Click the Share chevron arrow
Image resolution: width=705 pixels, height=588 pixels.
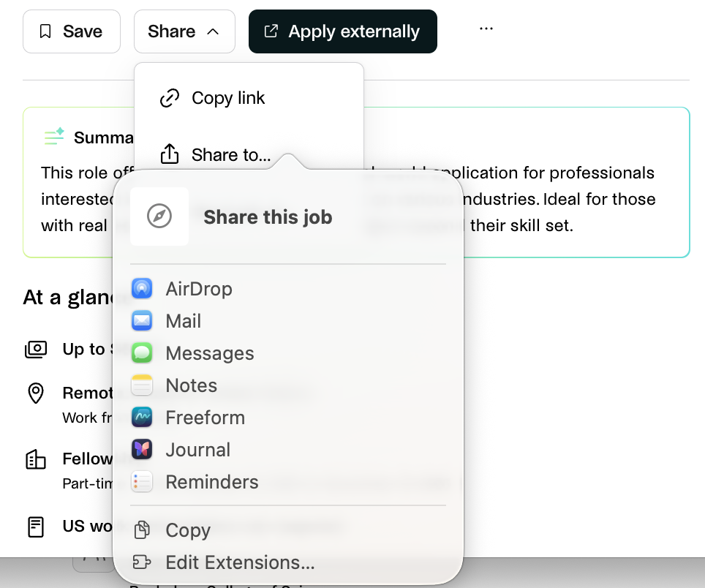(x=213, y=32)
